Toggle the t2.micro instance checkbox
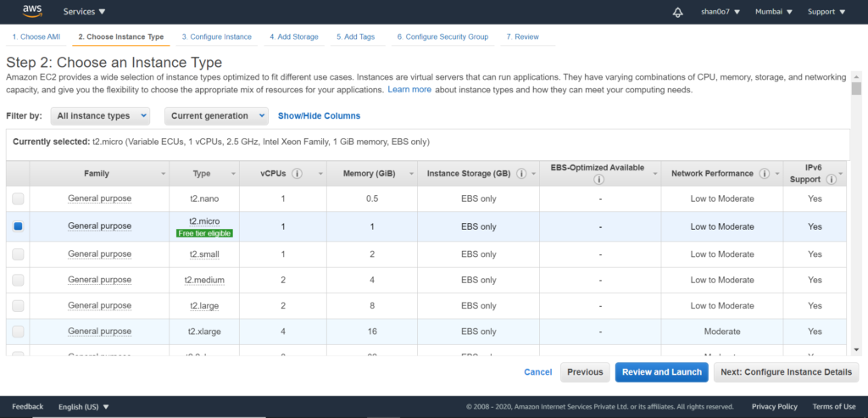The height and width of the screenshot is (418, 868). click(x=19, y=226)
